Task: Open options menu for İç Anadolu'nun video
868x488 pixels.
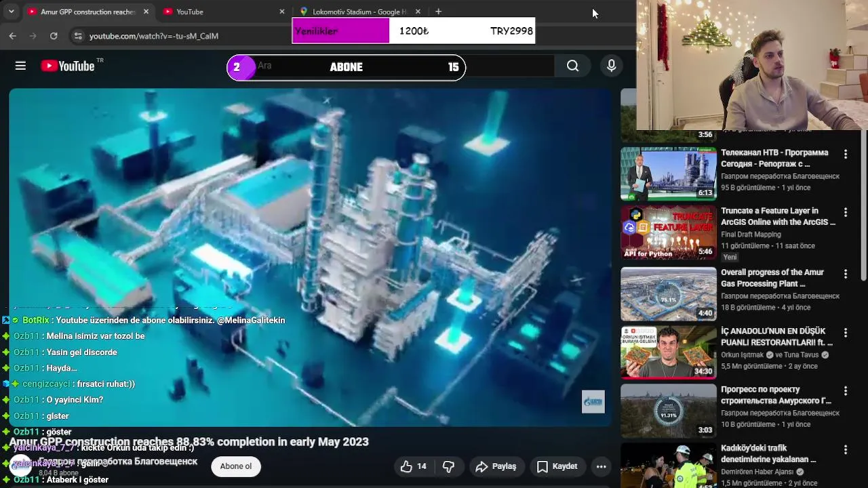Action: (845, 333)
